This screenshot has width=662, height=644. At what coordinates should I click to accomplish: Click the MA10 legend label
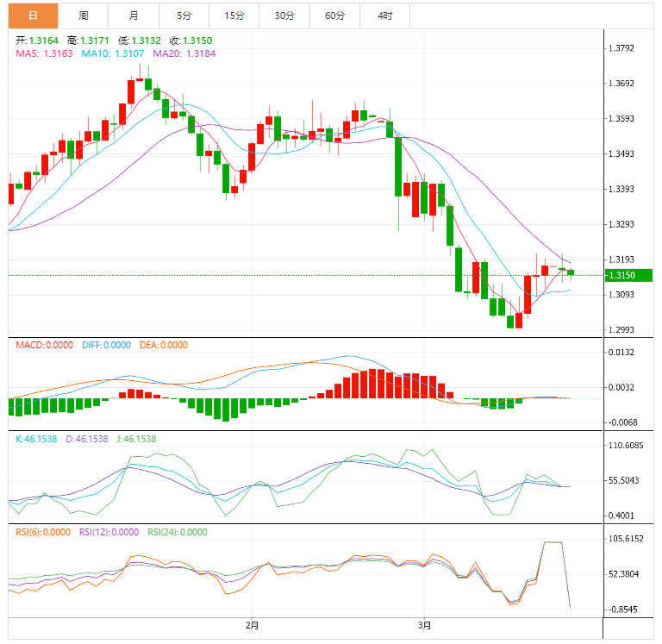tap(113, 53)
